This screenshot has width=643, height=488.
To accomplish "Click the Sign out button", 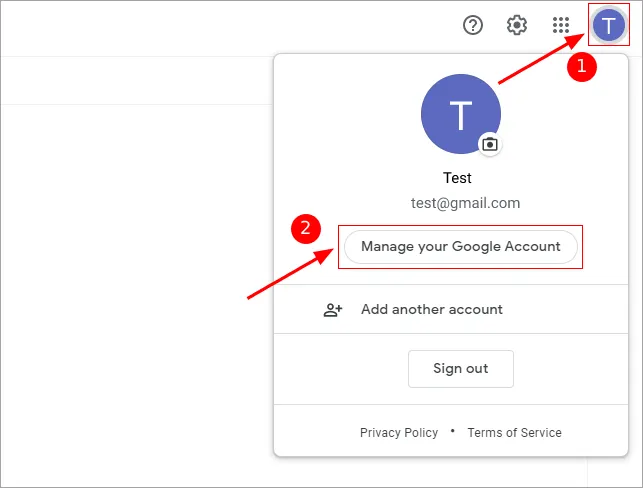I will pos(461,369).
